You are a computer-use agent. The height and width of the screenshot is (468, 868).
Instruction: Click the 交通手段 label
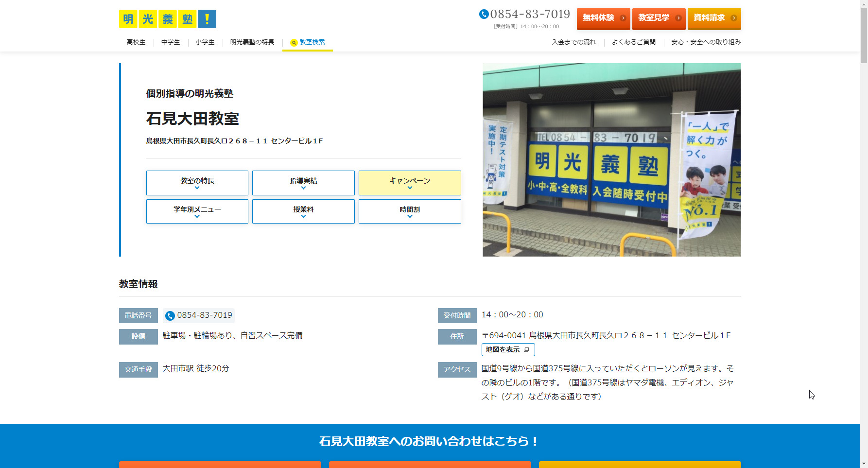tap(139, 369)
